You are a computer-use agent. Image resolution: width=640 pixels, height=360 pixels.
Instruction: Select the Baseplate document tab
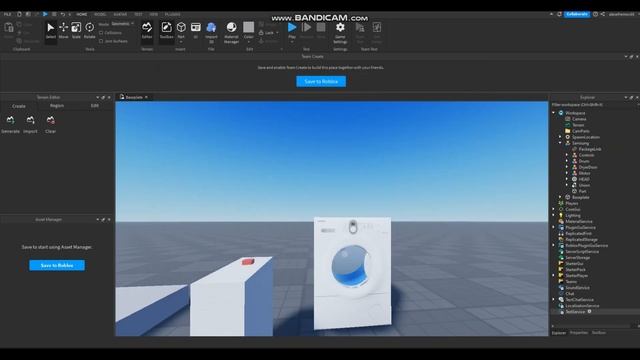[133, 97]
